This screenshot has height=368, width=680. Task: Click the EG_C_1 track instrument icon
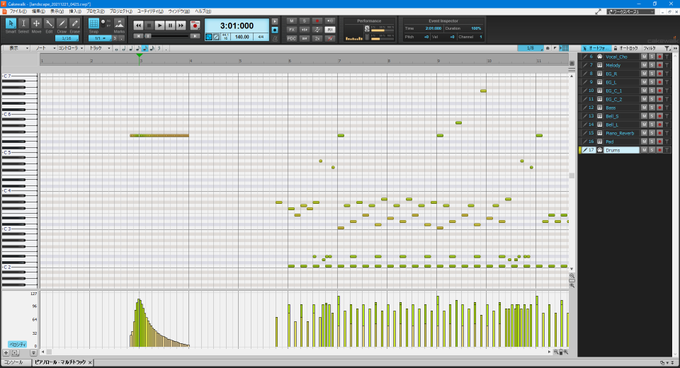click(600, 91)
